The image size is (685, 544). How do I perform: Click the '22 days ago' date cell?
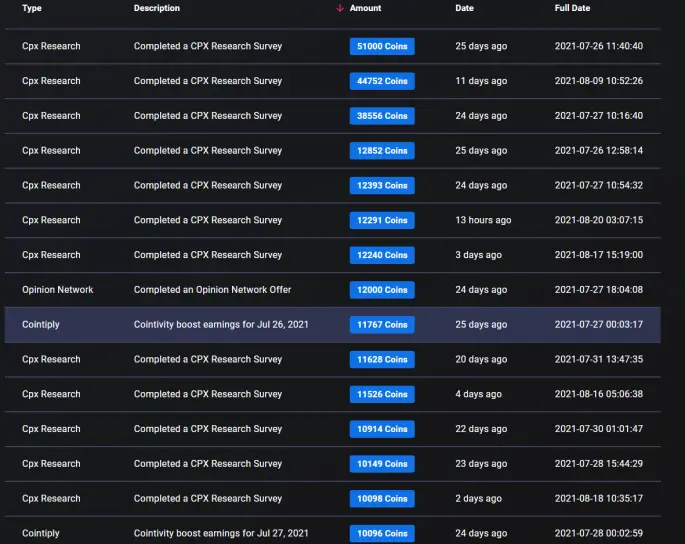pyautogui.click(x=481, y=429)
